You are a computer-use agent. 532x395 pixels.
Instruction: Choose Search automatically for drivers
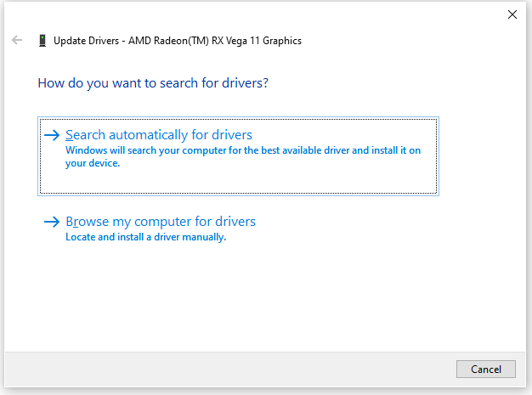coord(238,156)
